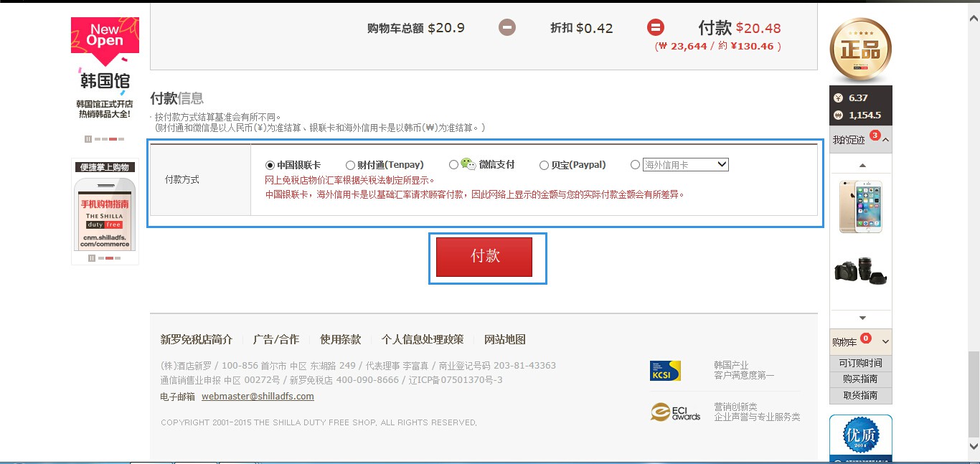Click the webmaster@shilladfs.com email link

pos(258,396)
